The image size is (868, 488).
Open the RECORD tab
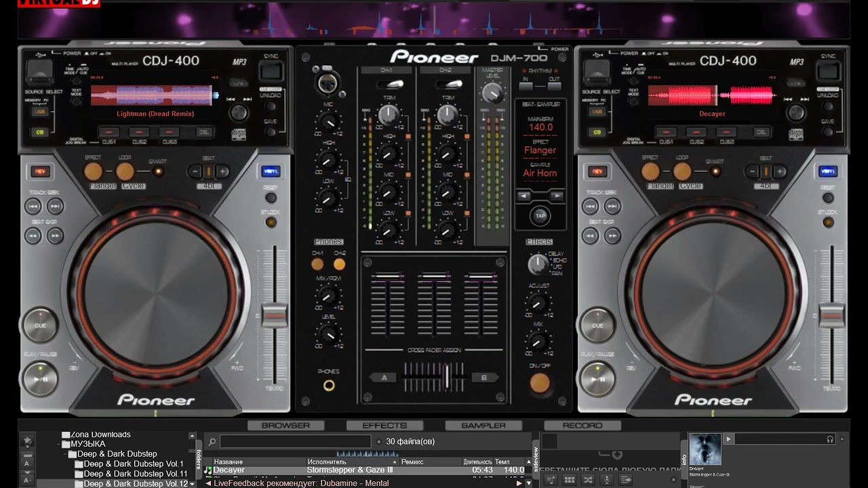pos(583,426)
